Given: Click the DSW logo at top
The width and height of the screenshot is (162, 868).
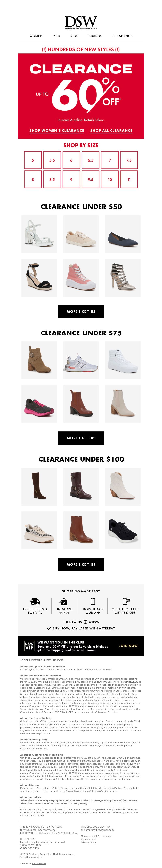Looking at the screenshot, I should pos(81,22).
